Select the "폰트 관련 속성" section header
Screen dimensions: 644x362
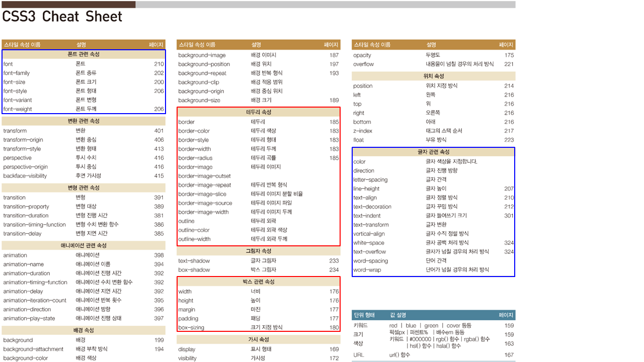84,54
